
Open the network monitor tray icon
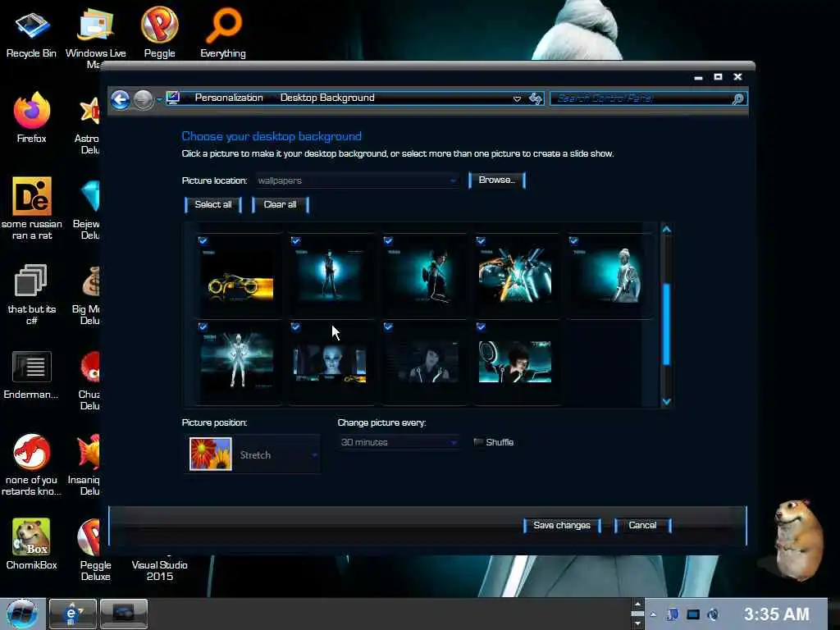[693, 614]
